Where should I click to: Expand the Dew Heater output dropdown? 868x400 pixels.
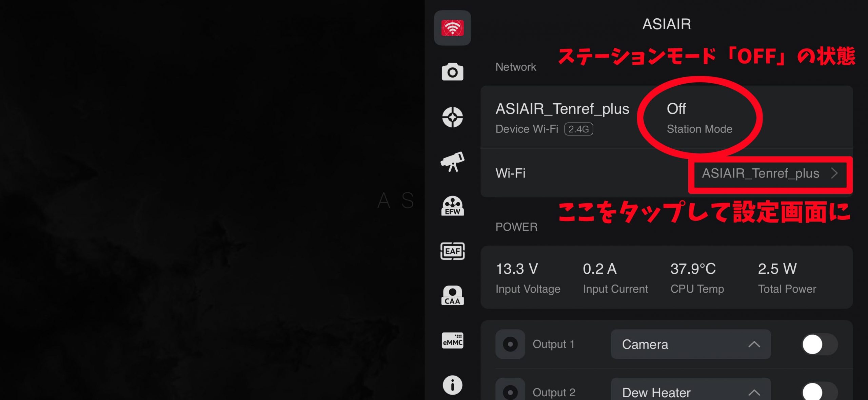pos(691,390)
